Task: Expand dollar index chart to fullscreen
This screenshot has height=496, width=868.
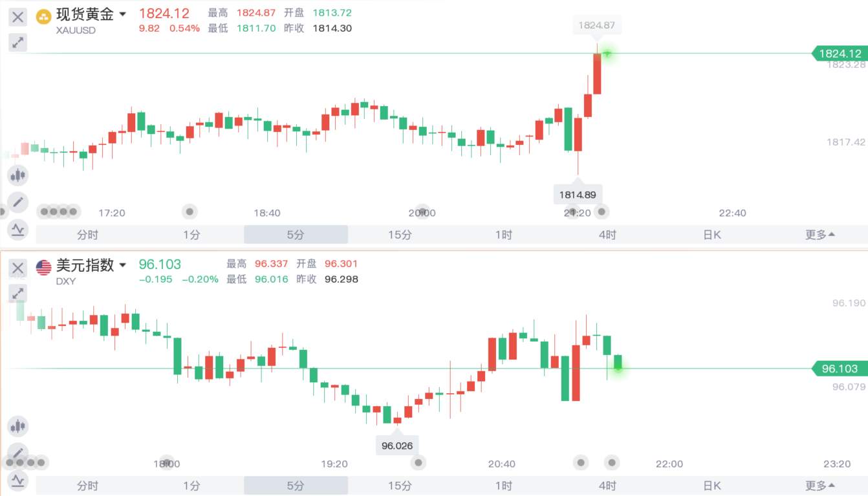Action: [x=18, y=293]
